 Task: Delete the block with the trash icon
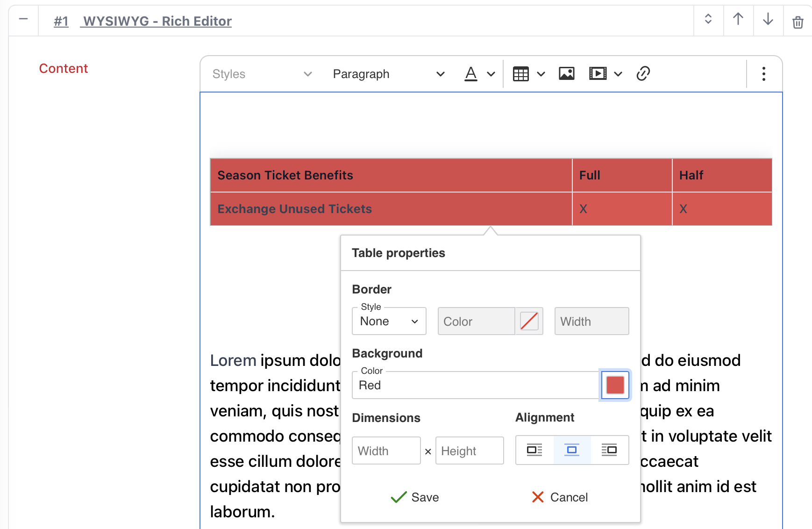point(798,22)
